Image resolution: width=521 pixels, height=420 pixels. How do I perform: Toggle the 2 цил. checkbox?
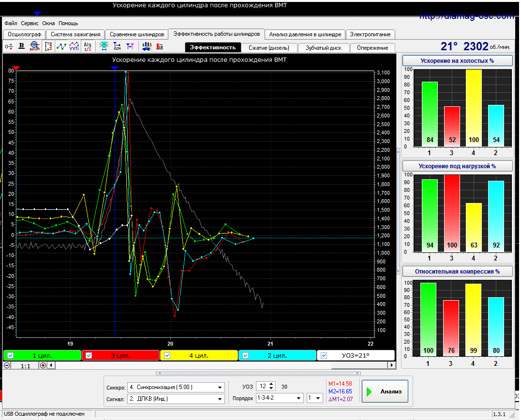tap(246, 356)
